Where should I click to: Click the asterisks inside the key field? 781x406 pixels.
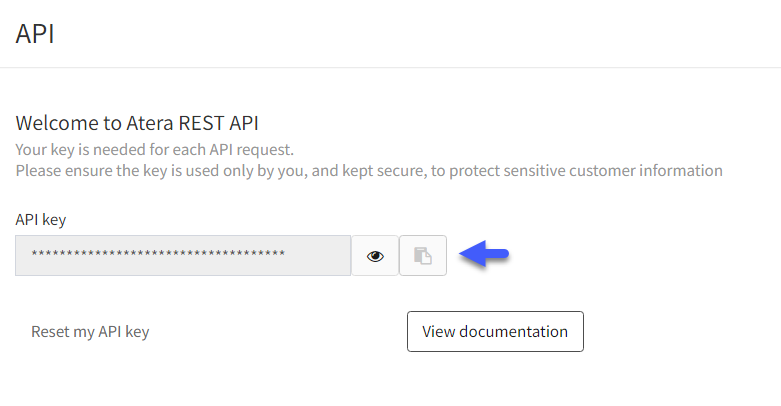(158, 254)
